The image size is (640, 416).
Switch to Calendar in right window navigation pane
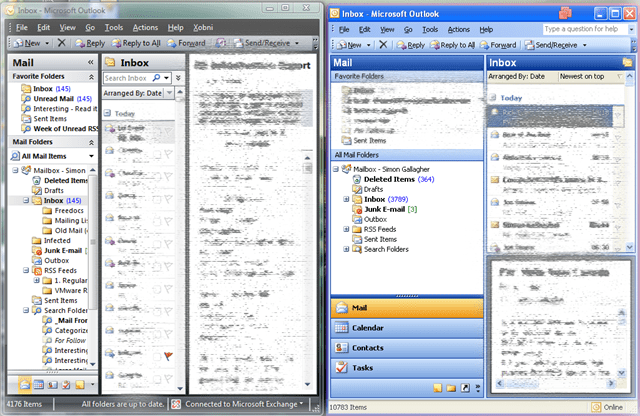(369, 327)
